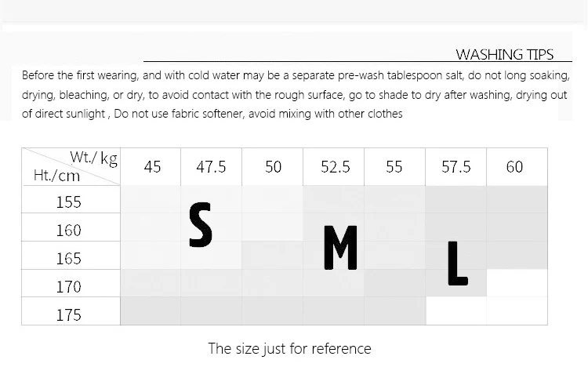Click "The size just for reference" caption
The height and width of the screenshot is (378, 588).
pyautogui.click(x=289, y=348)
